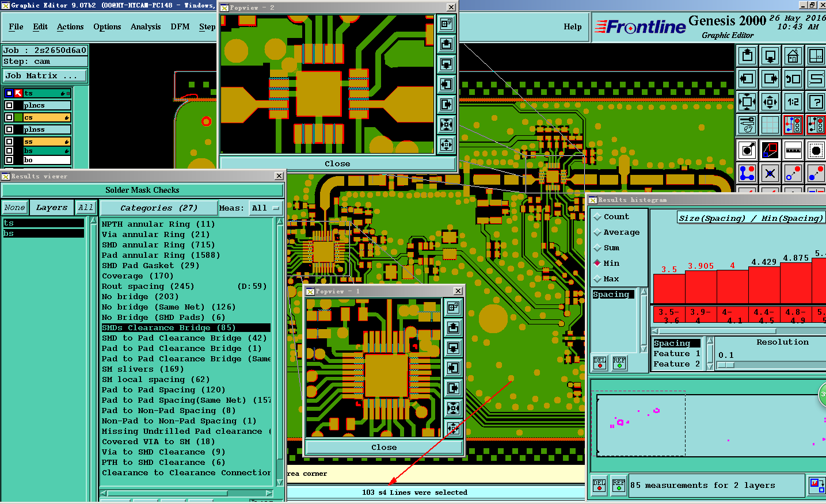Select SMDs Clearance Bridge (85) category

(185, 327)
